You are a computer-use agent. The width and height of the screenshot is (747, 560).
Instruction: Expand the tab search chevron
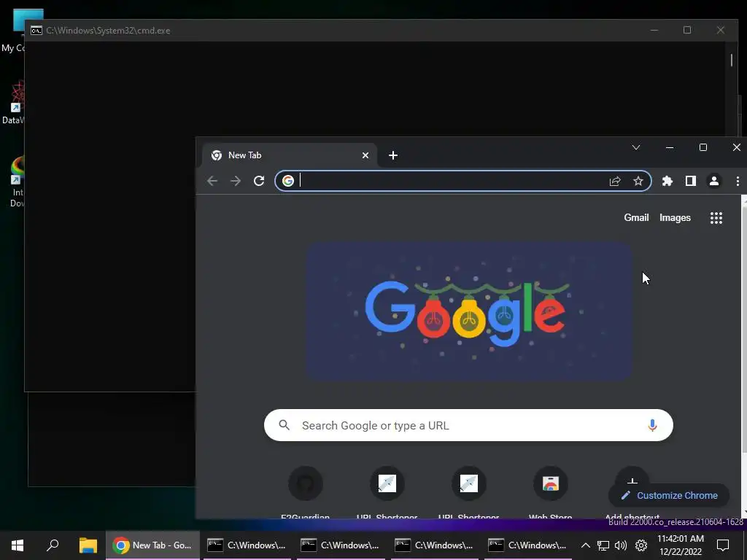636,147
